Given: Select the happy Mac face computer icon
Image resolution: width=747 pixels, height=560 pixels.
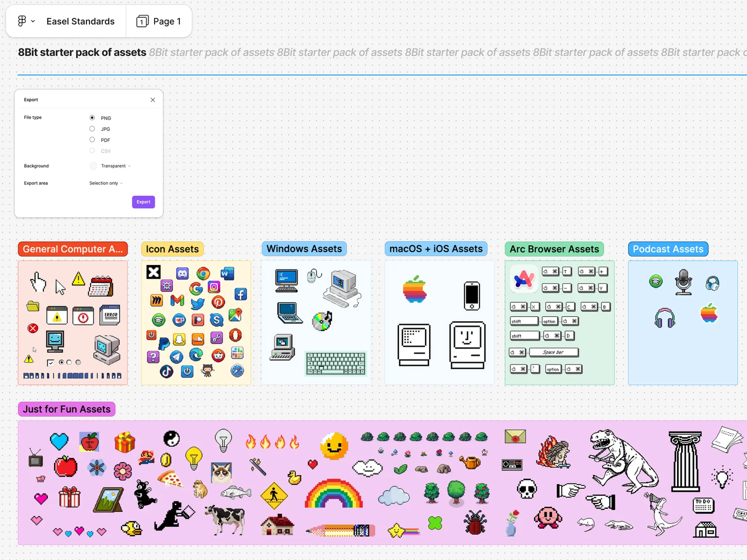Looking at the screenshot, I should tap(467, 345).
